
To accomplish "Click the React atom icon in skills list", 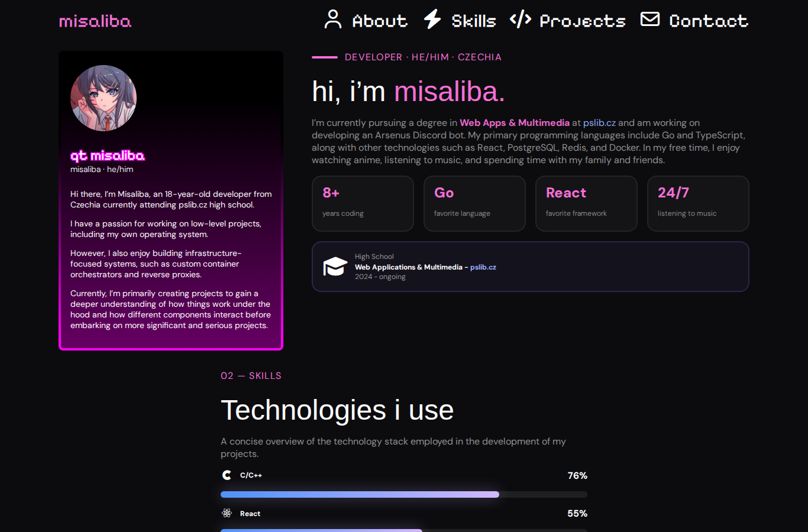I will pyautogui.click(x=227, y=513).
